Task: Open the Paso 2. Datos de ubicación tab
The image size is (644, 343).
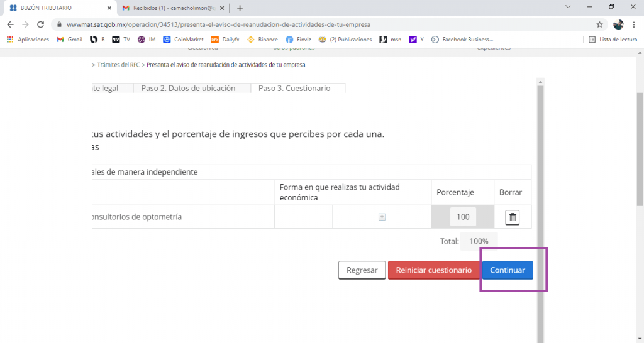Action: pyautogui.click(x=189, y=88)
